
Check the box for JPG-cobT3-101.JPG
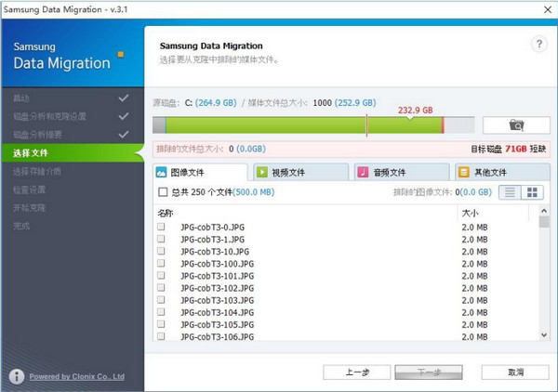[x=161, y=276]
